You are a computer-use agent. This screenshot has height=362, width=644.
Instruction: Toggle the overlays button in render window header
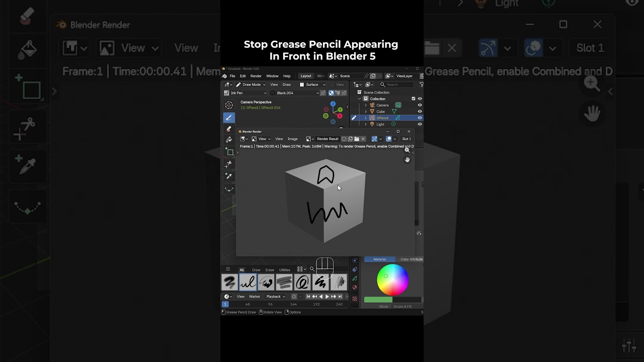(389, 139)
